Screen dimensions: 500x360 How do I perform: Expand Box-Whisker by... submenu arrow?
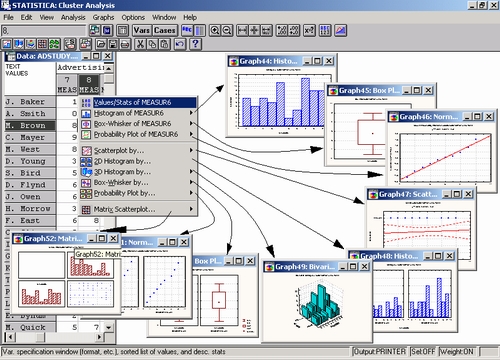click(x=191, y=182)
